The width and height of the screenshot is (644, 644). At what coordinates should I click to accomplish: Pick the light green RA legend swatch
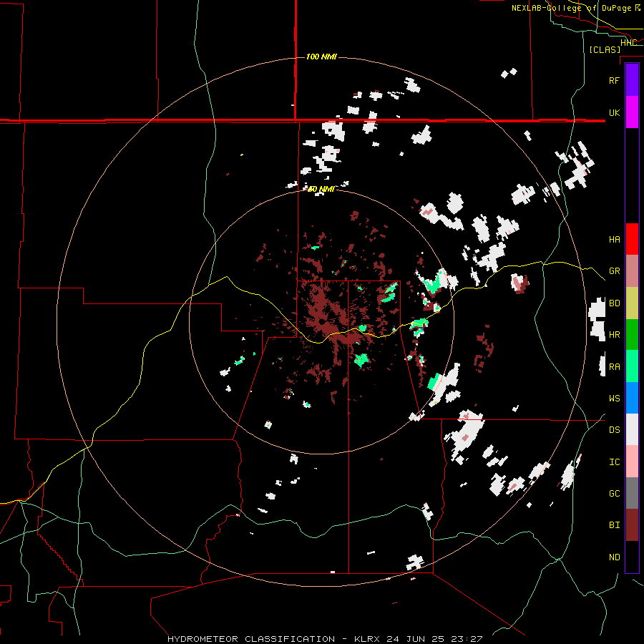pyautogui.click(x=632, y=366)
